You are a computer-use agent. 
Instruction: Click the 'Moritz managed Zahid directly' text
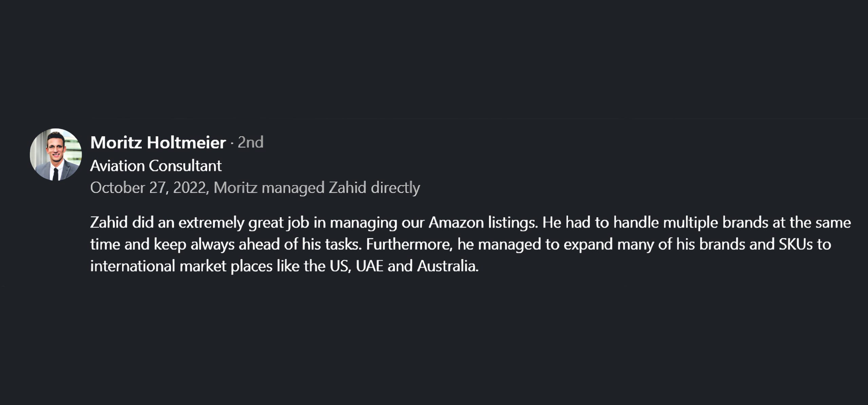(317, 187)
